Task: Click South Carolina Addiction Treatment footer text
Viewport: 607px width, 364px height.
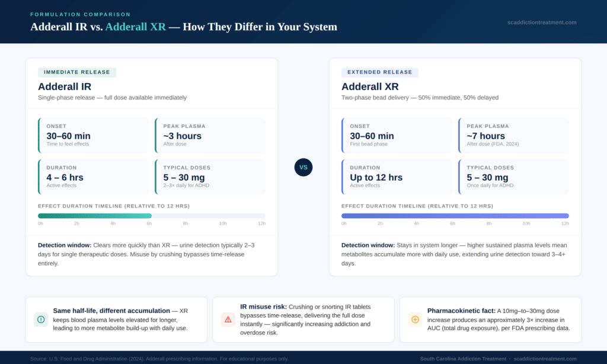Action: click(463, 359)
